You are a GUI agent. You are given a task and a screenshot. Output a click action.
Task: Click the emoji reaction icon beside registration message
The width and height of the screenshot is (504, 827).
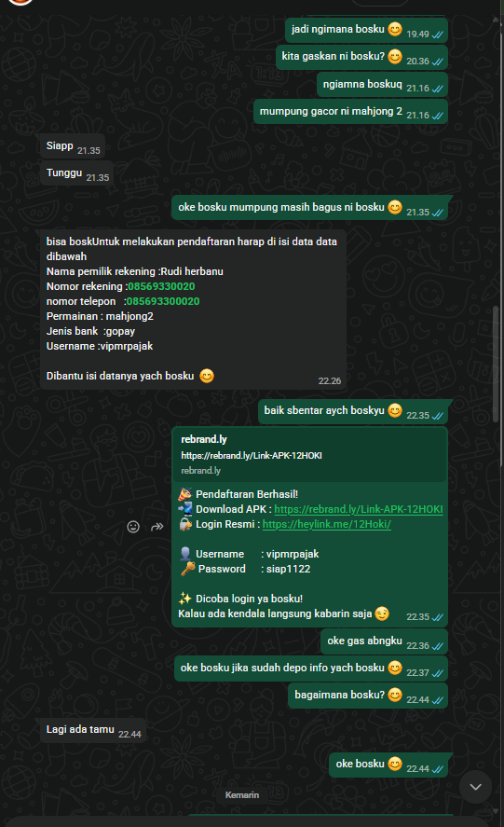coord(133,527)
